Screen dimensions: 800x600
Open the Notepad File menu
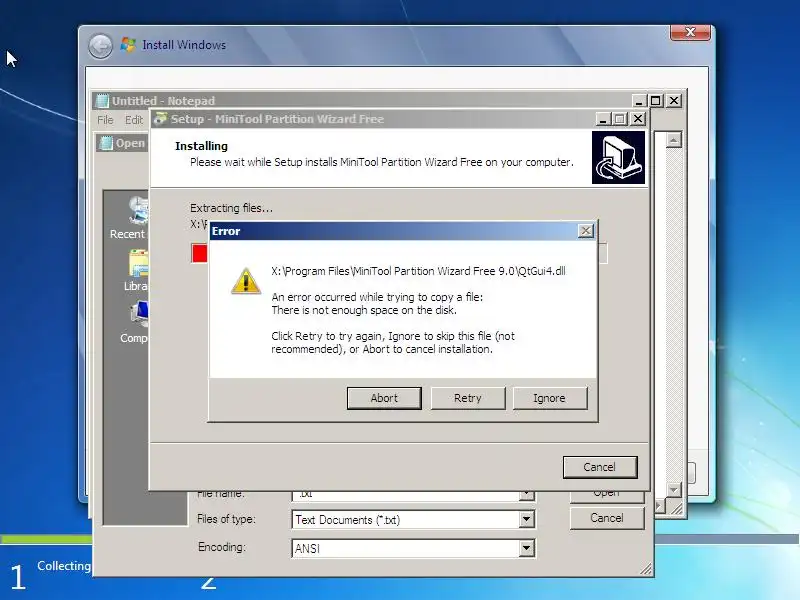105,120
